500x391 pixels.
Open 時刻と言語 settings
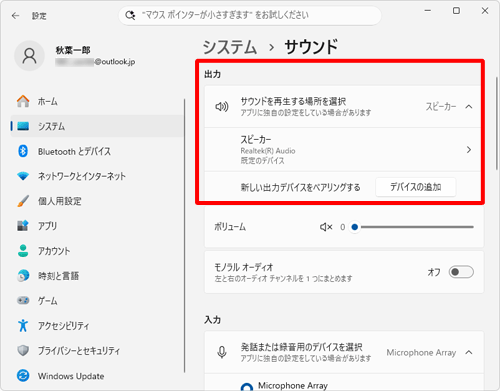[x=97, y=276]
